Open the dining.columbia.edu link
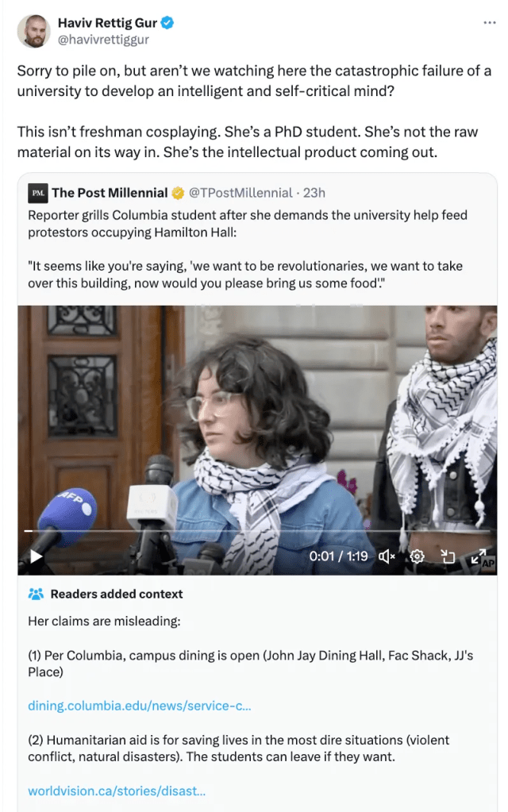This screenshot has width=508, height=812. point(139,706)
